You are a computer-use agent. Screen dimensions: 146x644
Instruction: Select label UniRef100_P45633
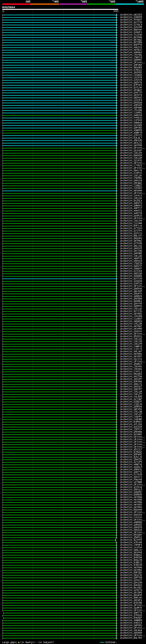(131, 118)
